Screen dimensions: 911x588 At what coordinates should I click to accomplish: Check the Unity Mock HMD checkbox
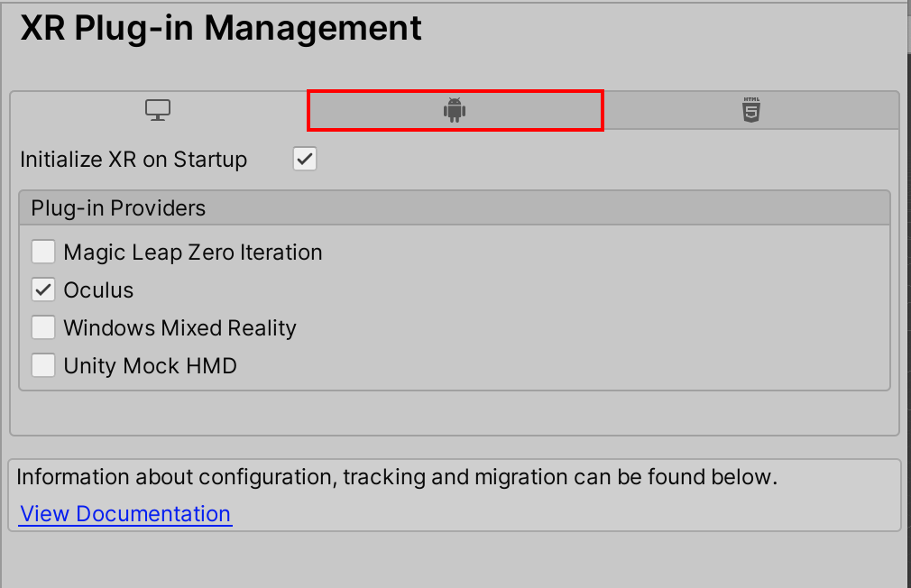(43, 365)
